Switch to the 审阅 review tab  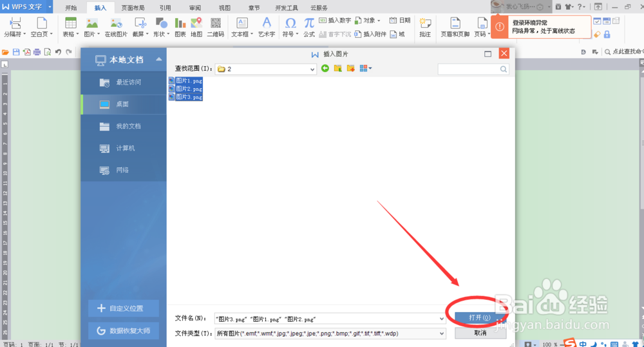pos(194,8)
